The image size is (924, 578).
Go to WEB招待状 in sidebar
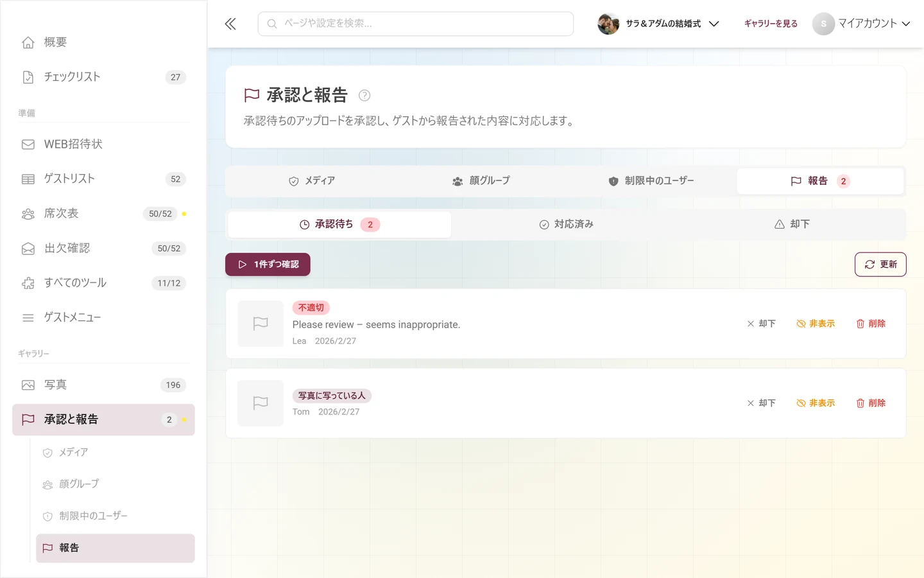[x=103, y=144]
